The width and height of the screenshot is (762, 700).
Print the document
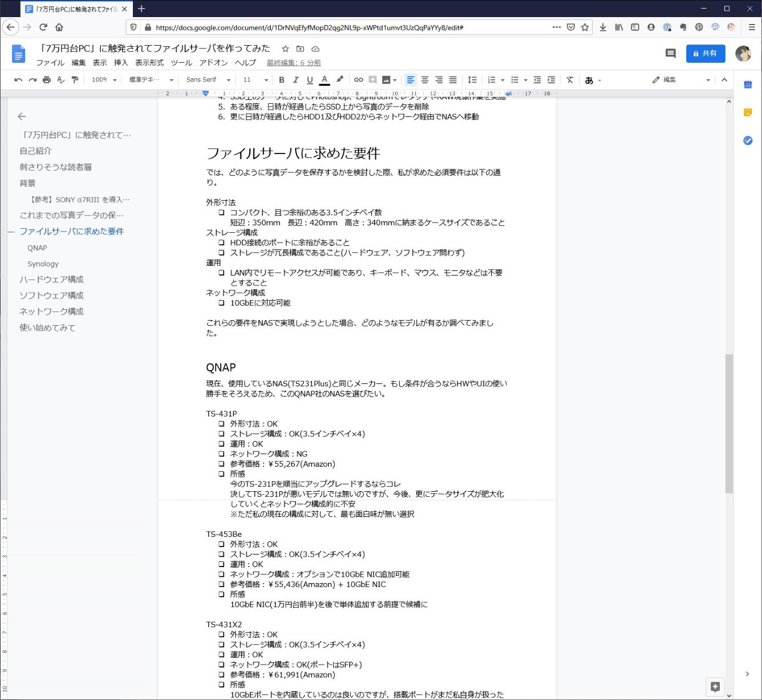click(47, 80)
